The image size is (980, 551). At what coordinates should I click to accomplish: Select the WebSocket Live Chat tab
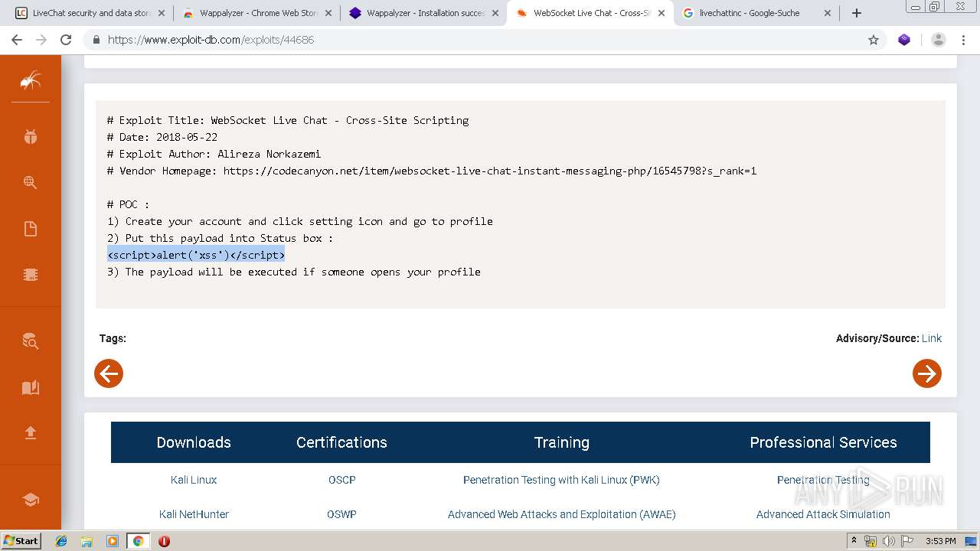click(590, 13)
